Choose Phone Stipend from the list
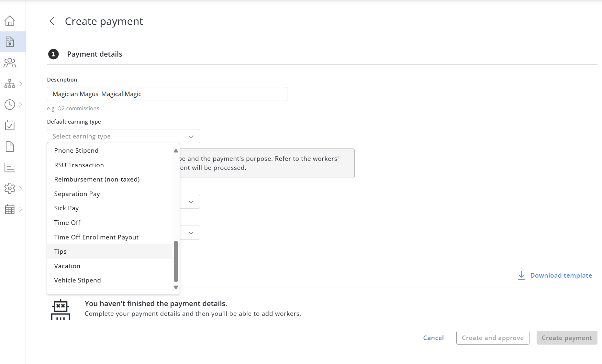The image size is (602, 364). (x=110, y=150)
